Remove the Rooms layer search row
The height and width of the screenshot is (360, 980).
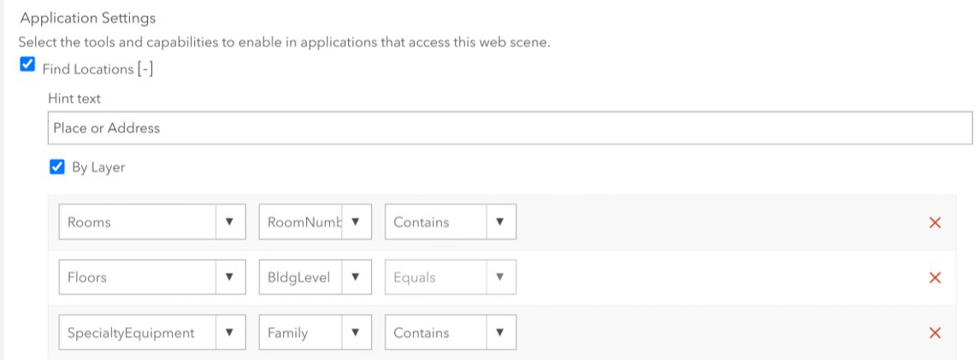pos(935,222)
